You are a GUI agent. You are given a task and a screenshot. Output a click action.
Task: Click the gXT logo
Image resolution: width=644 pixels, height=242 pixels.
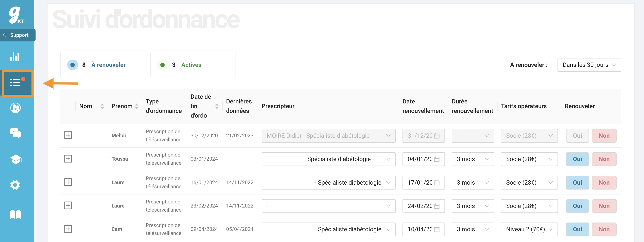(16, 15)
